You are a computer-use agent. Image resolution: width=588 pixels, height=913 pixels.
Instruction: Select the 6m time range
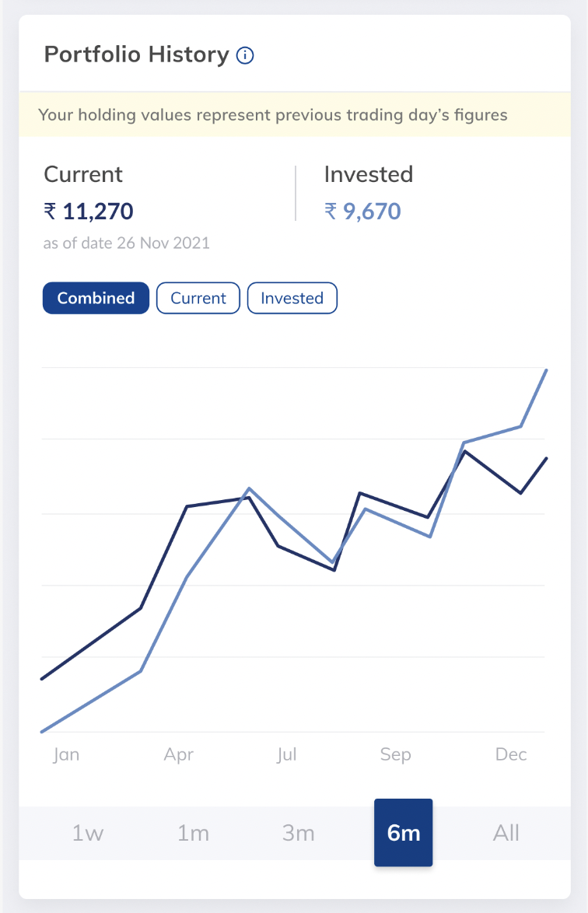[x=403, y=832]
